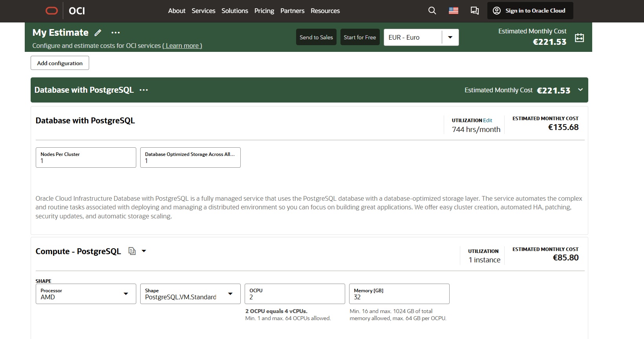Click the copy icon next to Compute - PostgreSQL
Image resolution: width=644 pixels, height=339 pixels.
click(x=132, y=251)
